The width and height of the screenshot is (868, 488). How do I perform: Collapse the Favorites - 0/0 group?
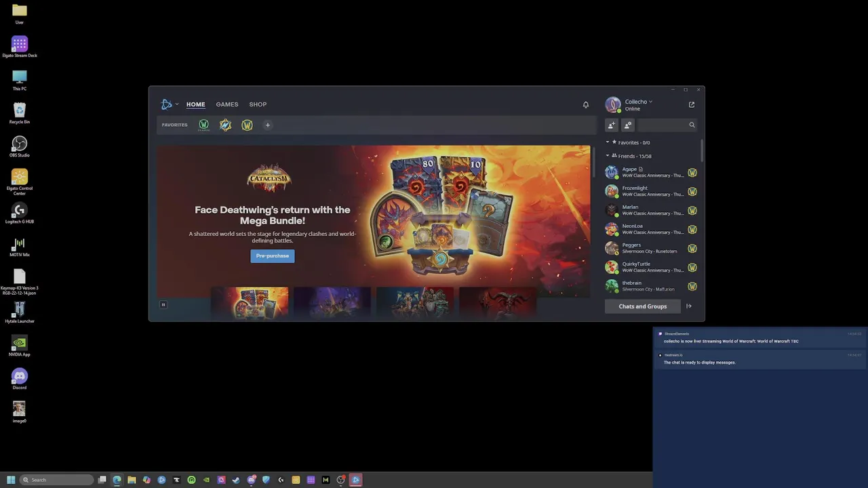coord(608,142)
